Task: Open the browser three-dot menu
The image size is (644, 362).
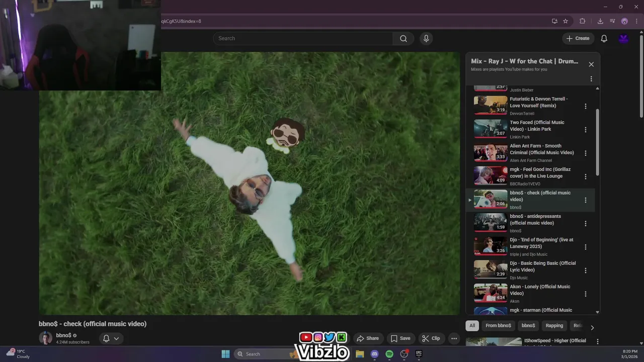Action: (x=636, y=21)
